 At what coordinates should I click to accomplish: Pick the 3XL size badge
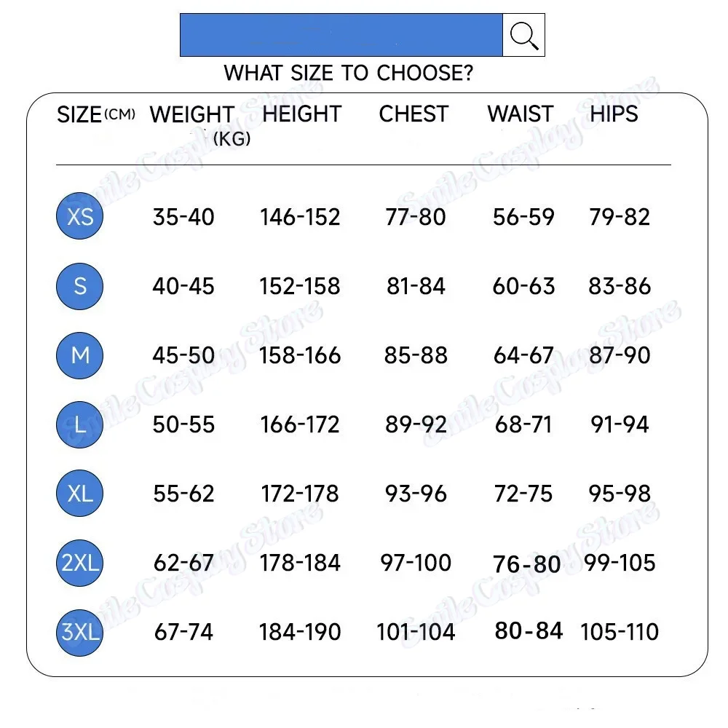click(x=80, y=632)
